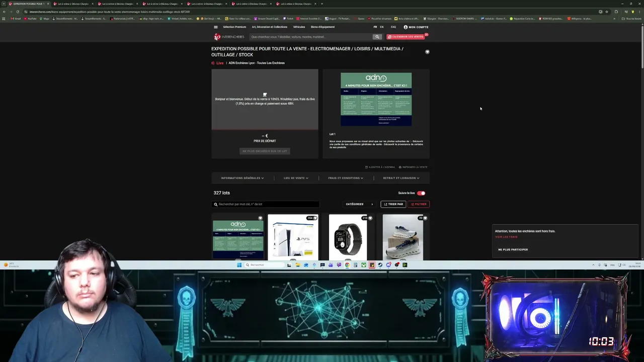Click the Ajouter à l'agenda calendar icon
This screenshot has width=644, height=362.
pos(367,167)
